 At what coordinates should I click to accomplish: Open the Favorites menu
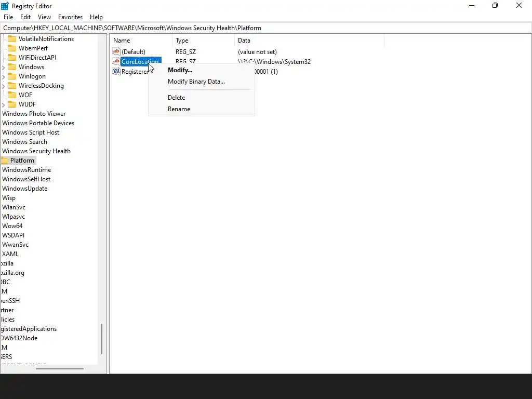pos(70,17)
